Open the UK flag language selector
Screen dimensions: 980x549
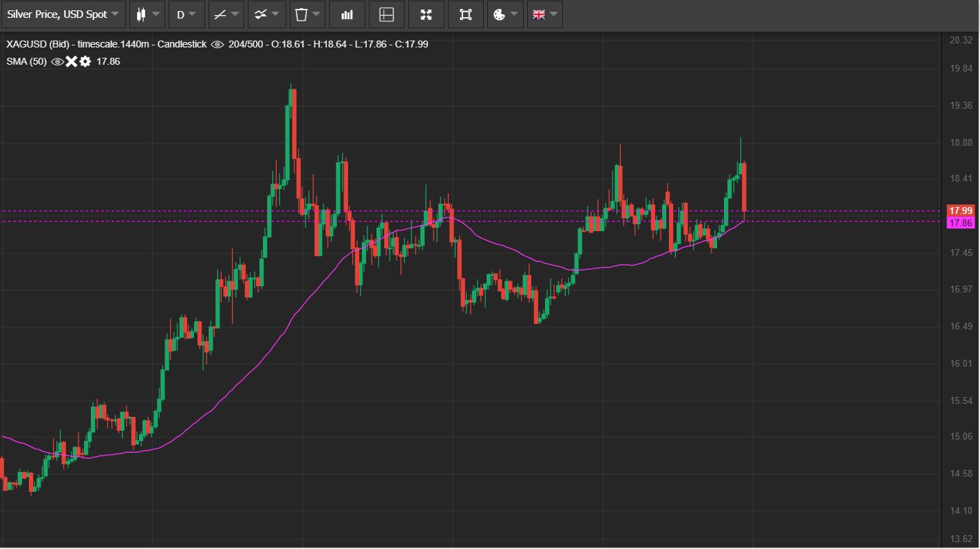[x=544, y=14]
